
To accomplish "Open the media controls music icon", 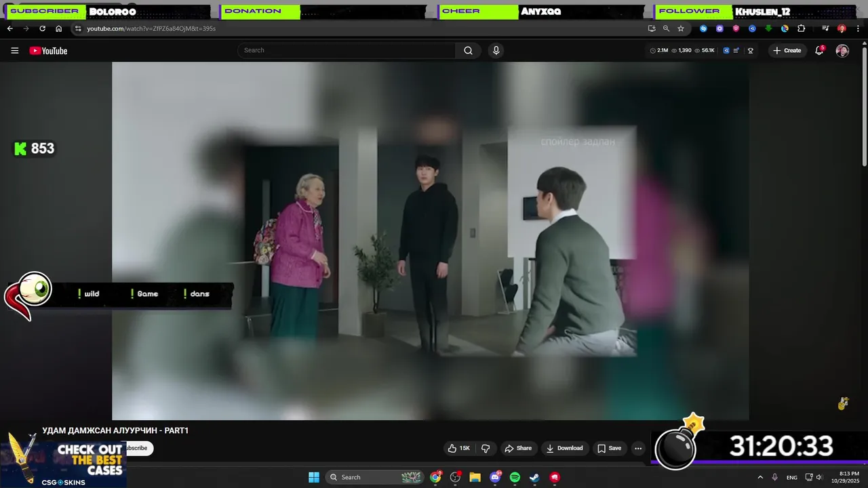I will (x=825, y=28).
